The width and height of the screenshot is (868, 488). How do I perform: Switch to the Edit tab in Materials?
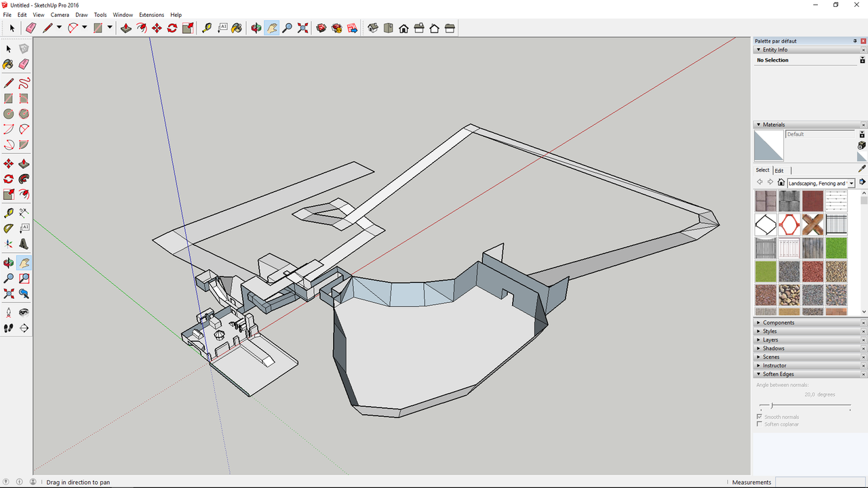click(x=779, y=170)
